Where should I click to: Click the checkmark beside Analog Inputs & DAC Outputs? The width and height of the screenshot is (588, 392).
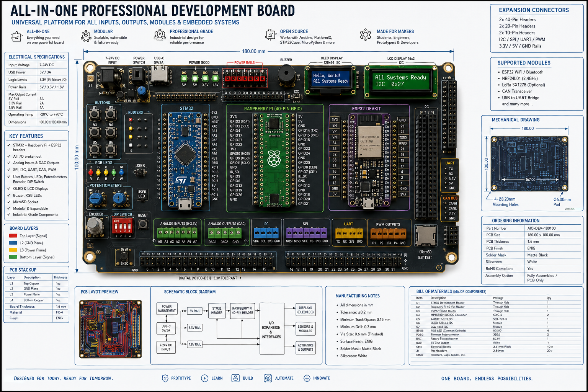[9, 163]
